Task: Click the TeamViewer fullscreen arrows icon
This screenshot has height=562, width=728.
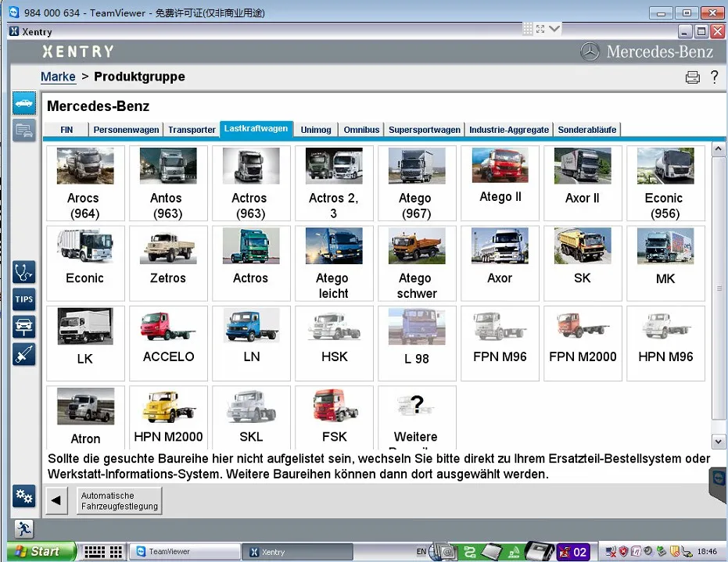Action: click(x=540, y=29)
